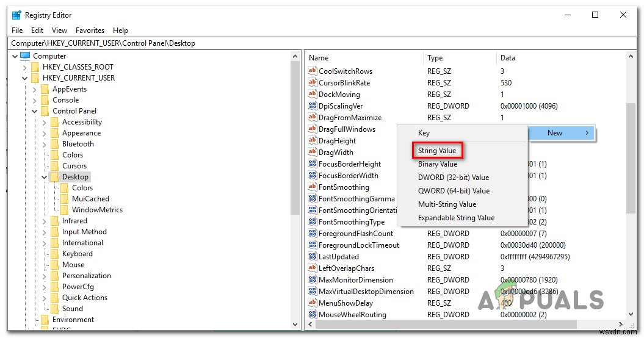Click the DragFromMaximize string value icon
644x338 pixels.
point(312,118)
